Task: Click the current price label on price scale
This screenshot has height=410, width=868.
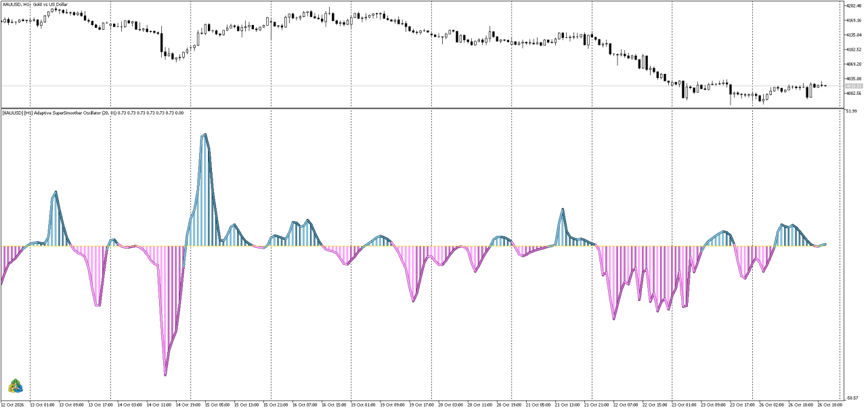Action: [853, 86]
